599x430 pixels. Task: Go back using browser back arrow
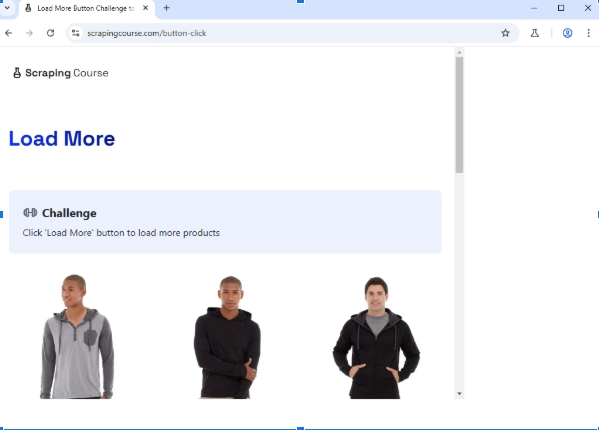pyautogui.click(x=8, y=33)
